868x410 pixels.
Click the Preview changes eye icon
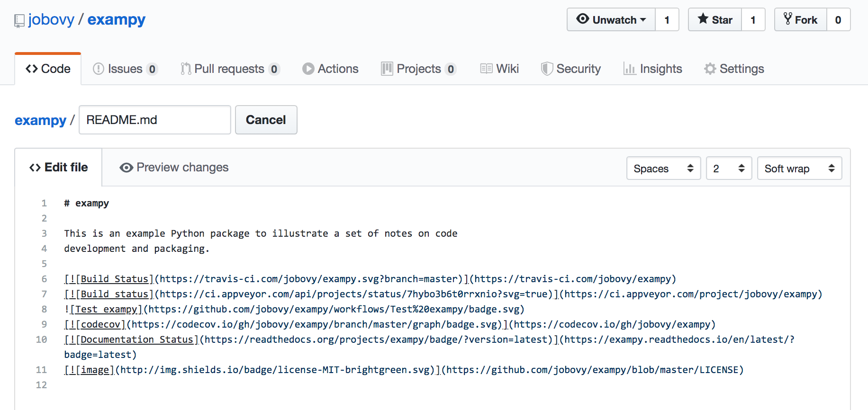pos(127,168)
